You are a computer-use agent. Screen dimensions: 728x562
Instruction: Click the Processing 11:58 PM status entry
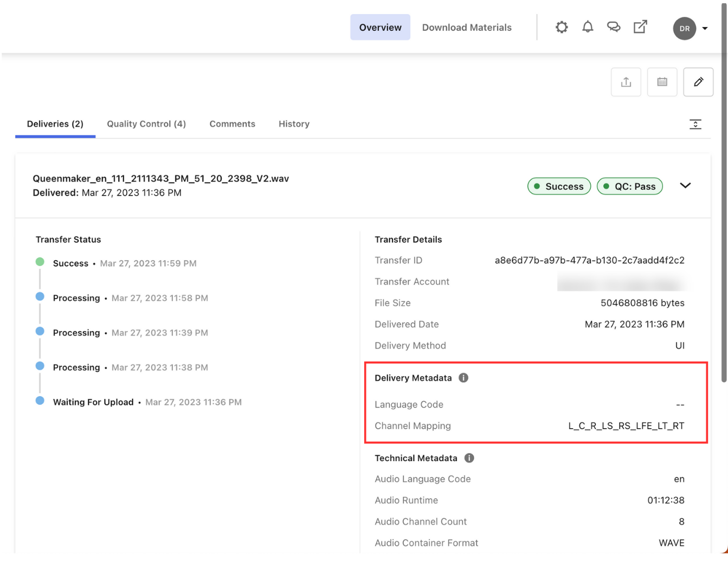click(131, 298)
